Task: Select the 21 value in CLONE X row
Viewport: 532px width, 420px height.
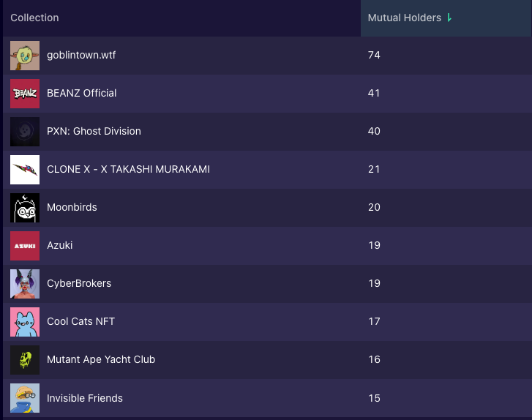Action: [374, 169]
